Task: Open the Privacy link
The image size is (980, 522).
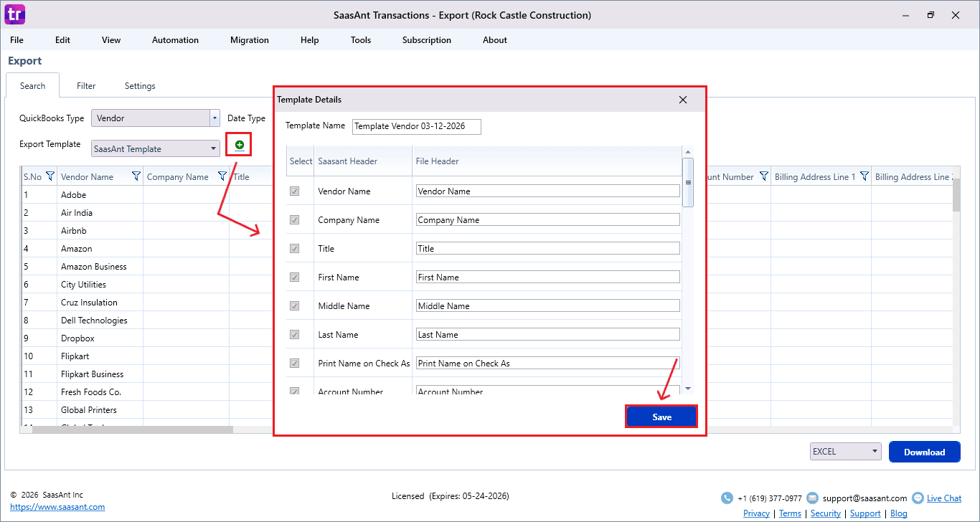Action: click(x=756, y=513)
